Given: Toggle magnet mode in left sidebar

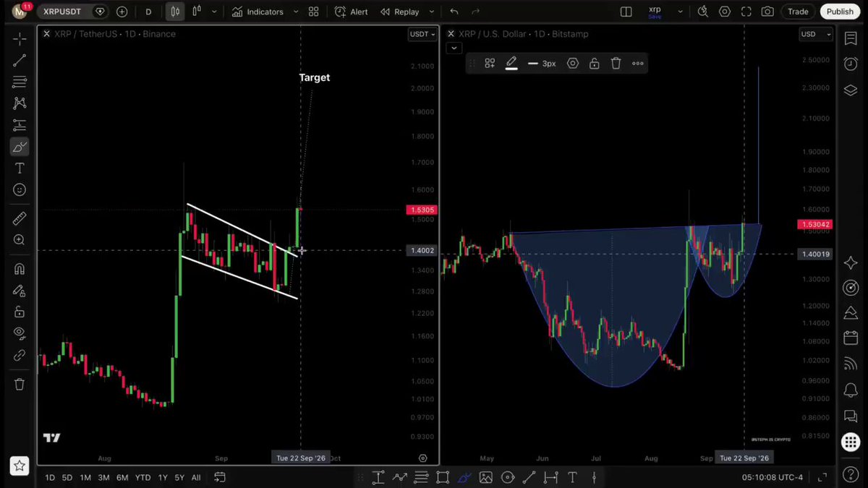Looking at the screenshot, I should tap(20, 269).
